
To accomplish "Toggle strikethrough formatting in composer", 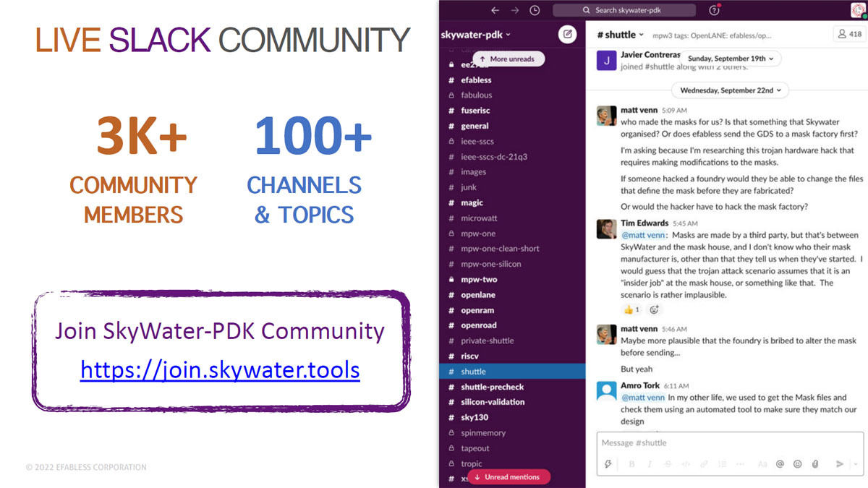I will coord(668,463).
